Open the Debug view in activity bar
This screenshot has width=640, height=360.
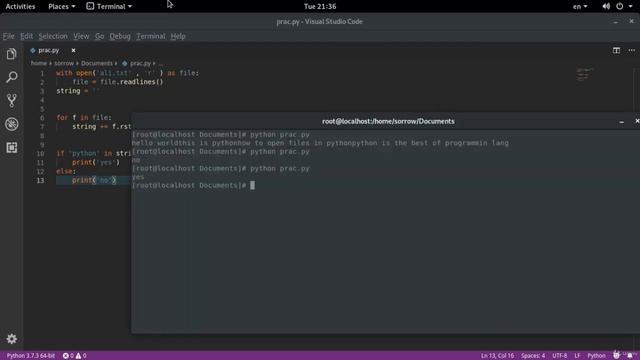[x=11, y=124]
